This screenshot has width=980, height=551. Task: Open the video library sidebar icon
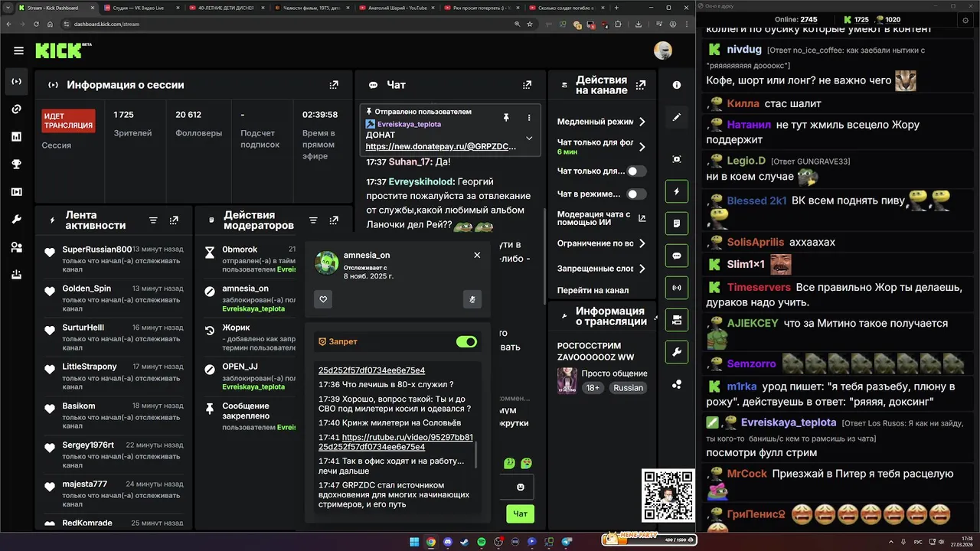(16, 191)
